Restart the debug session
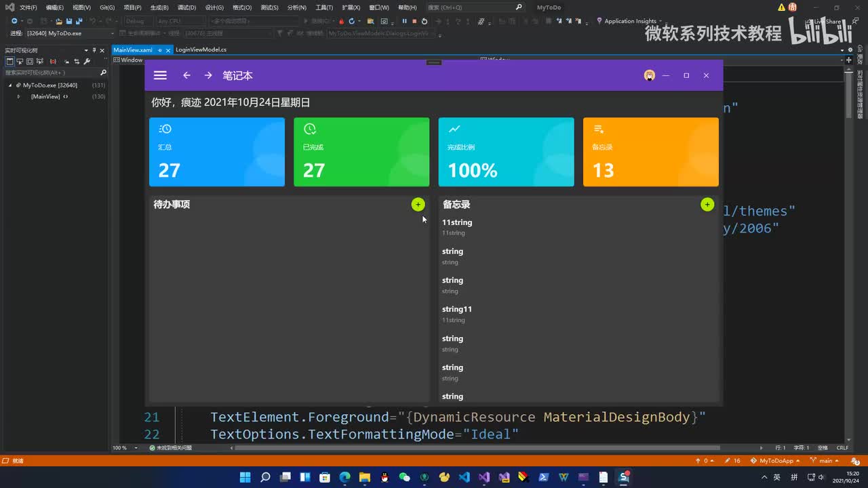The image size is (868, 488). point(425,21)
